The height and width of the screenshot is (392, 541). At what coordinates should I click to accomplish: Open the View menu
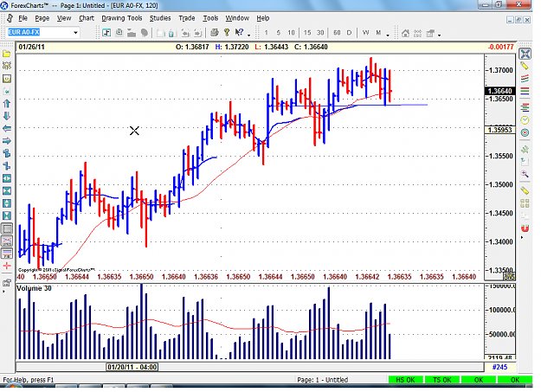[x=64, y=18]
